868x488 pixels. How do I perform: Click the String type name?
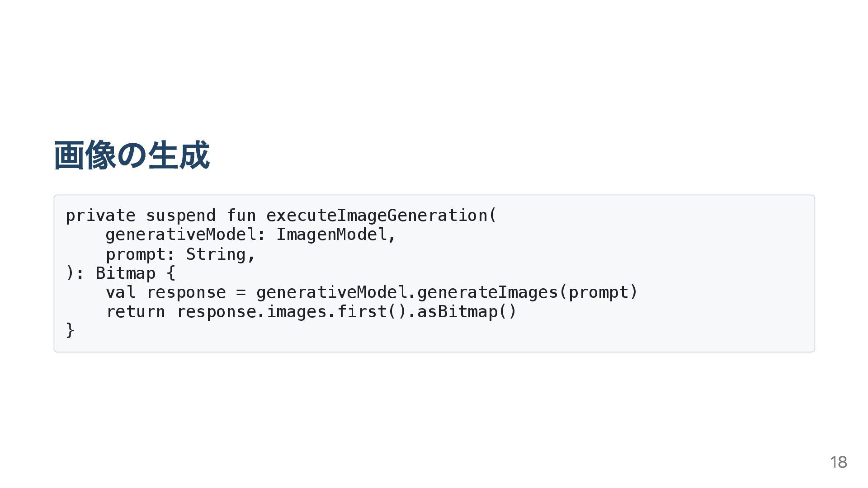pos(216,254)
